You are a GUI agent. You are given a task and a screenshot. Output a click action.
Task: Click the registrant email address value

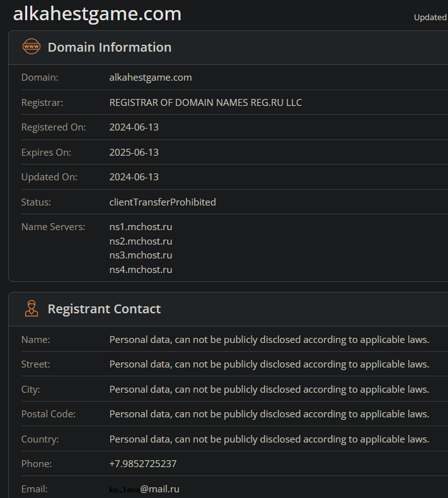(x=144, y=489)
